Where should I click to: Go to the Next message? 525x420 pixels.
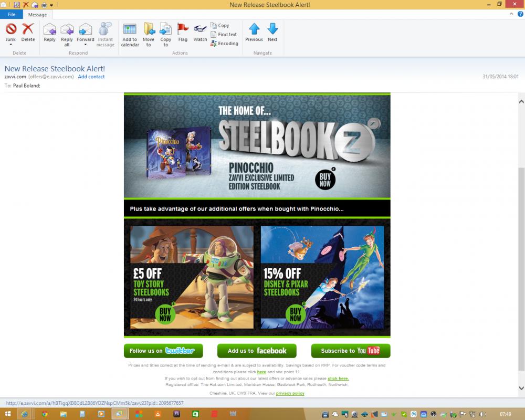(x=272, y=32)
